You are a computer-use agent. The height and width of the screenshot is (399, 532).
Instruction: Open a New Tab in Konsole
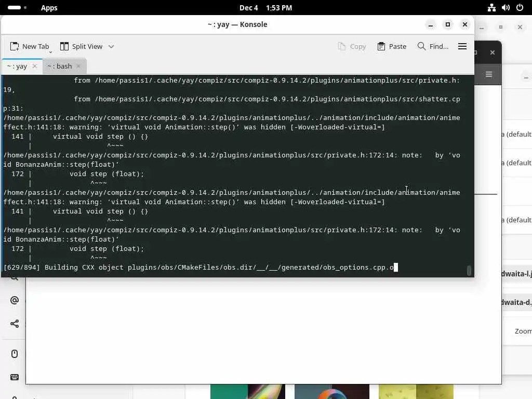(29, 46)
